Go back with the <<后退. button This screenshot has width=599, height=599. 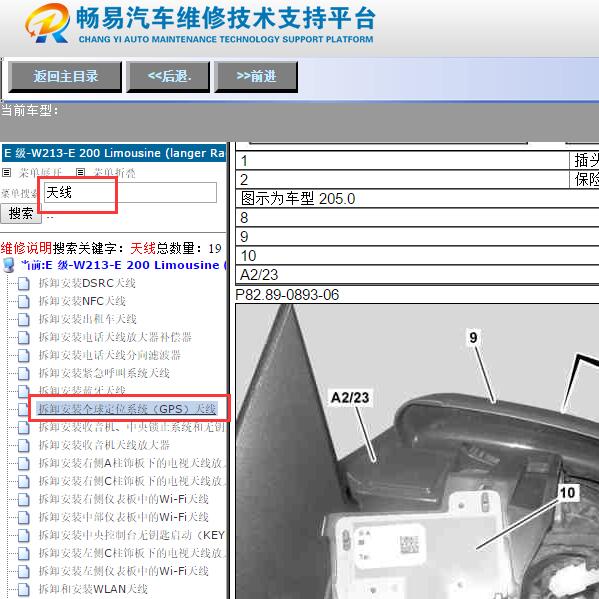pyautogui.click(x=168, y=76)
